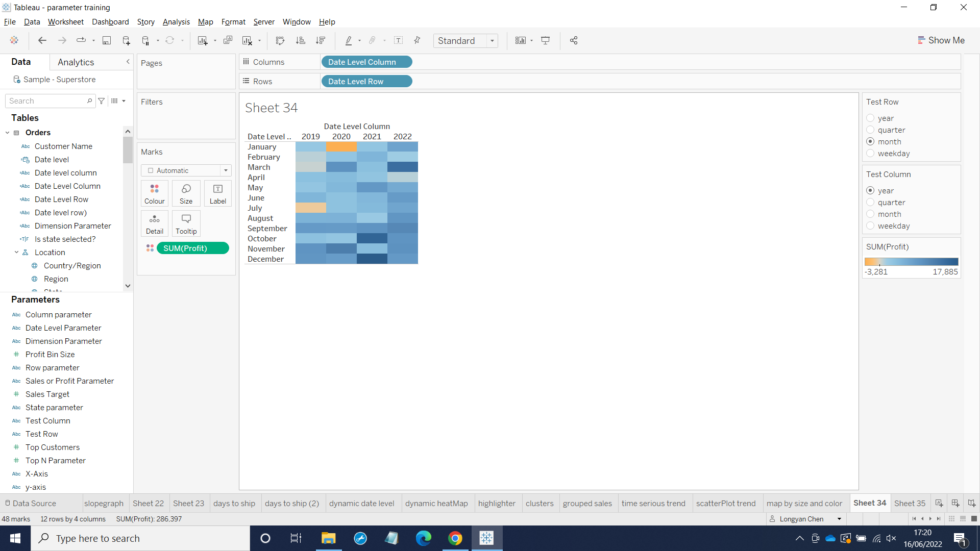
Task: Open the Tooltip marks card
Action: pos(186,223)
